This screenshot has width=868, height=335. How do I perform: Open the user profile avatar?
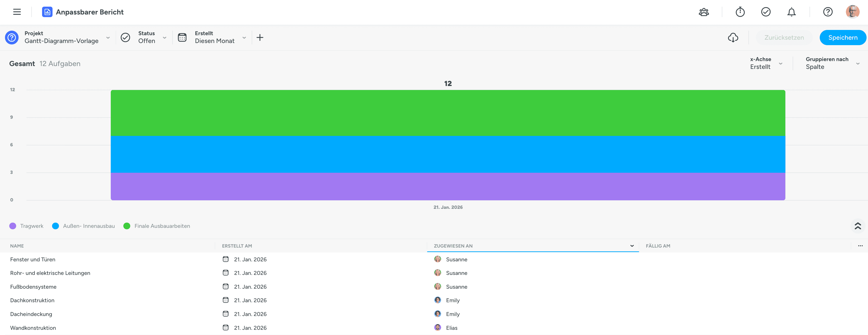point(852,12)
